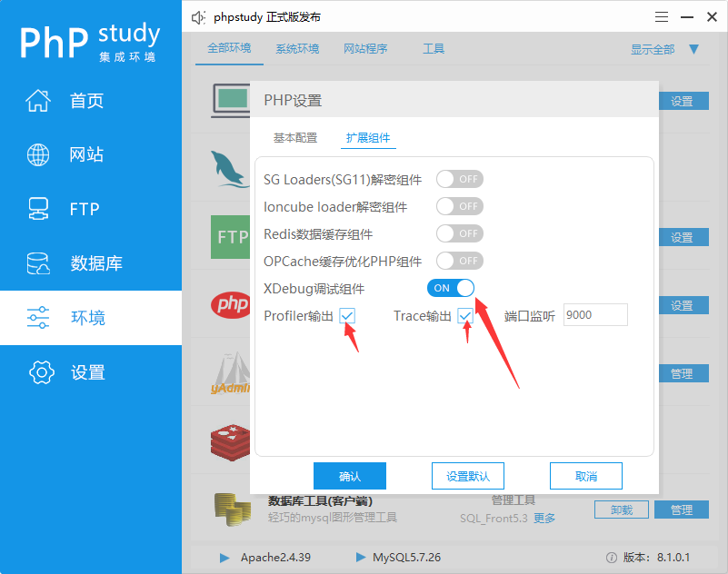Open 全部环境 tab
Screen dimensions: 728x574
(x=229, y=48)
